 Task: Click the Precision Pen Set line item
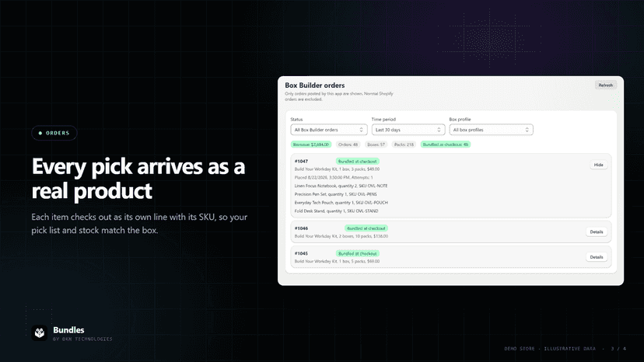point(335,194)
